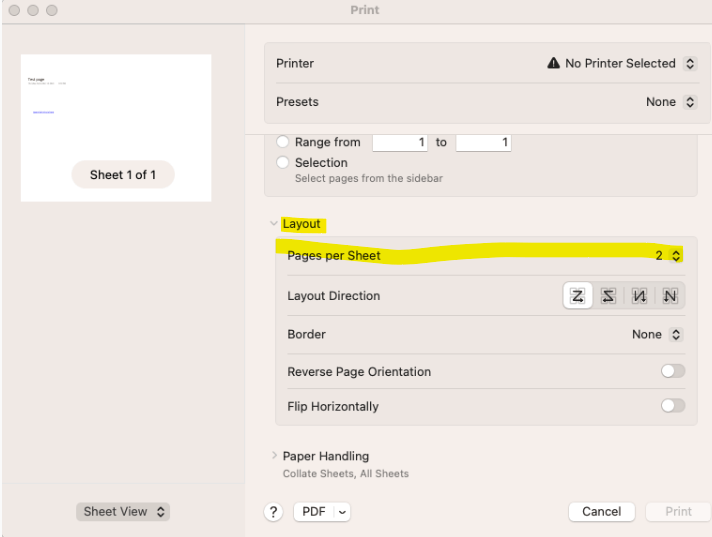Click the Print title in the title bar
This screenshot has width=712, height=537.
(365, 10)
